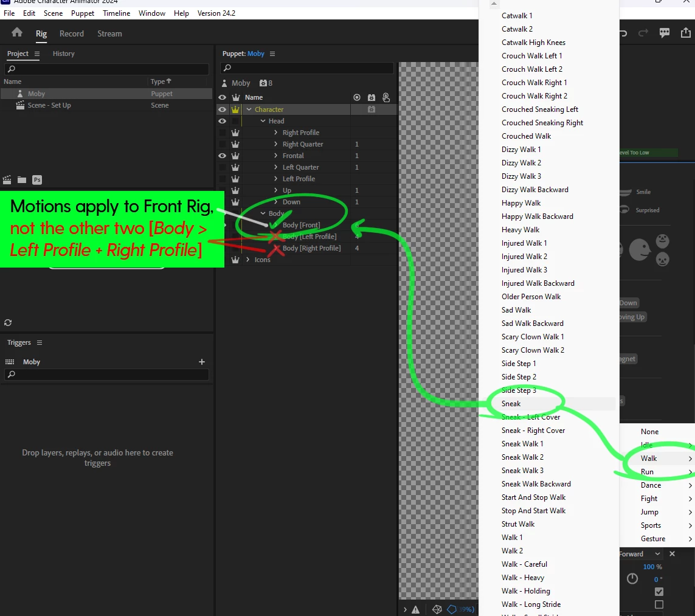Click the Triggers panel search field
Screen dimensions: 695x616
click(x=106, y=375)
